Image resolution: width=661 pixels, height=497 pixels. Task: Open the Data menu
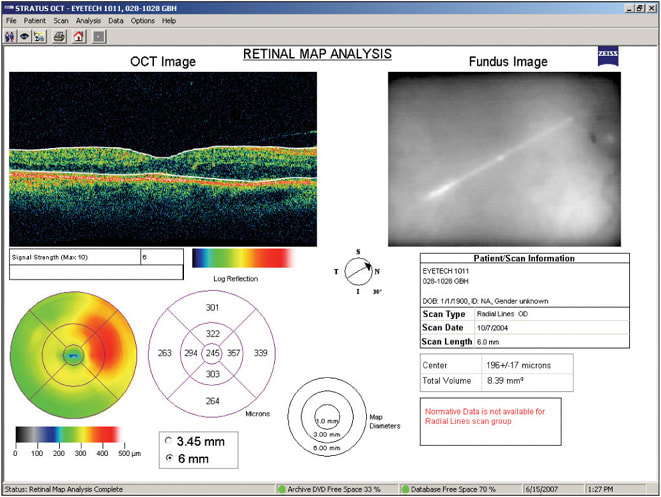point(116,21)
